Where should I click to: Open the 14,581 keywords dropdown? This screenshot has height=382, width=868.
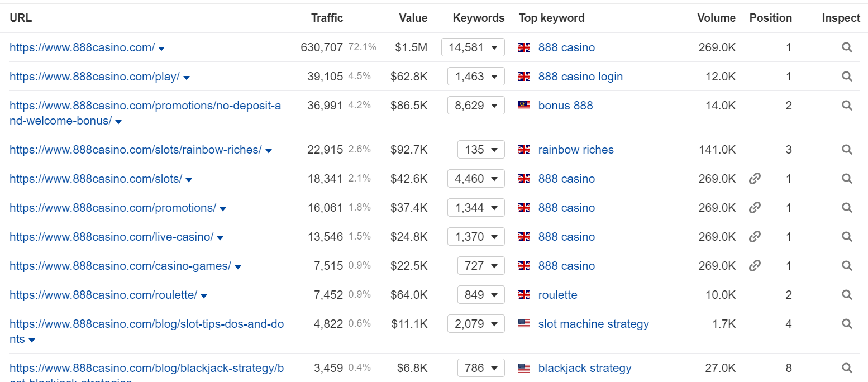473,47
